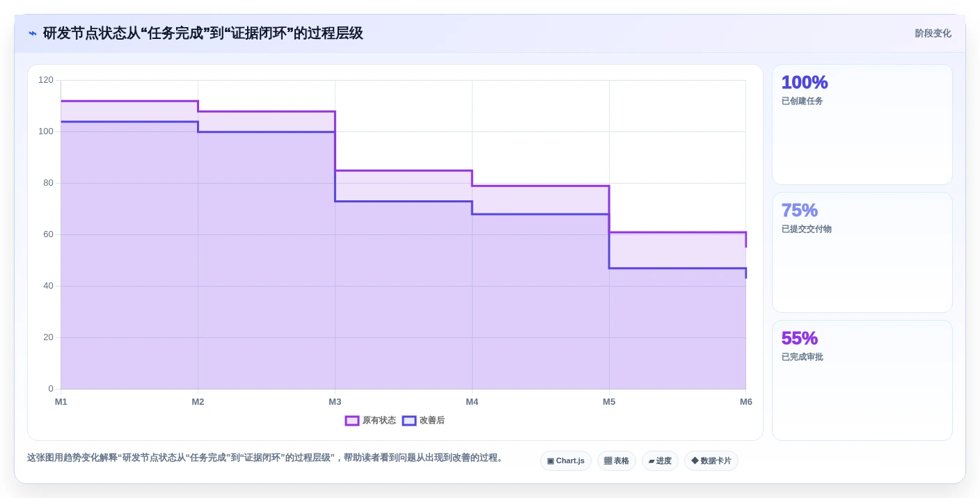This screenshot has height=498, width=980.
Task: Open the 100% 已创建任务 card
Action: tap(862, 124)
